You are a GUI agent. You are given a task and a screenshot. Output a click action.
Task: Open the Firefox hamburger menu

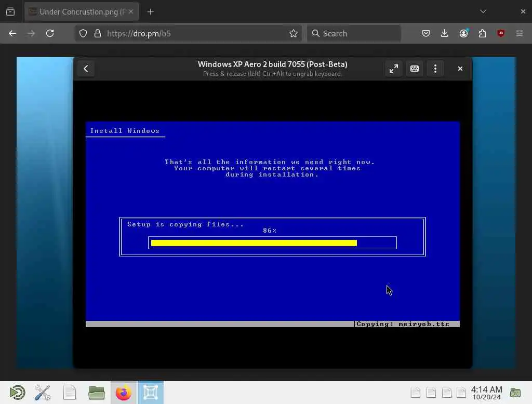tap(520, 33)
